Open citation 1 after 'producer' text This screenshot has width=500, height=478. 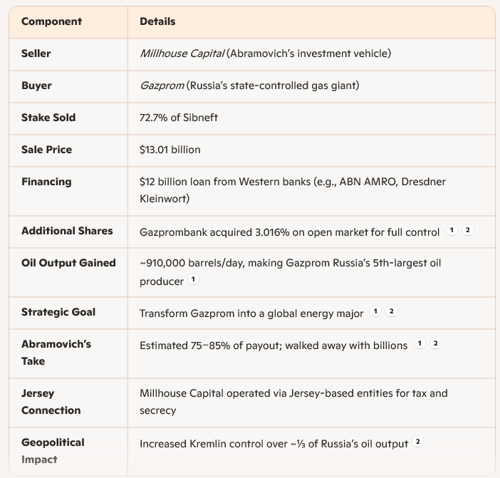click(193, 279)
